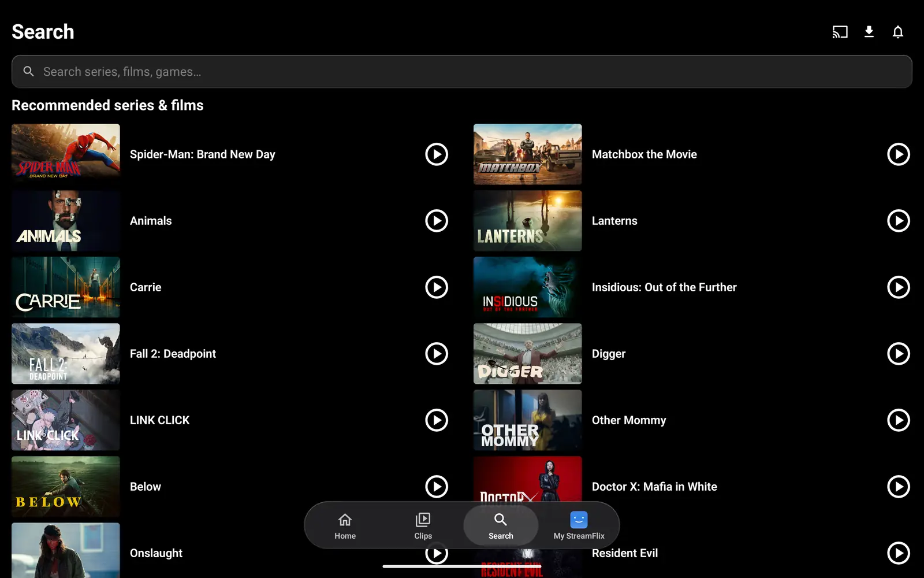Viewport: 924px width, 578px height.
Task: Open the Fall 2: Deadpoint thumbnail
Action: [x=66, y=354]
